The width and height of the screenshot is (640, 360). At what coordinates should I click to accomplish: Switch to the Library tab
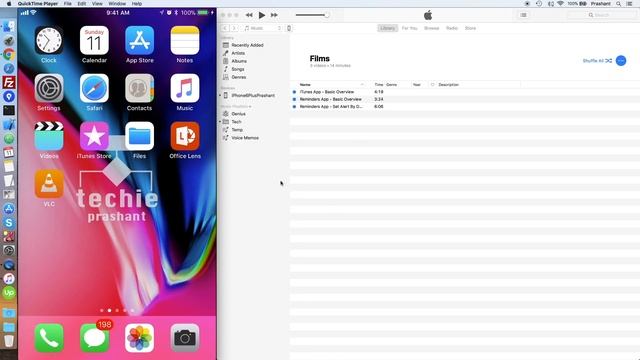tap(387, 28)
